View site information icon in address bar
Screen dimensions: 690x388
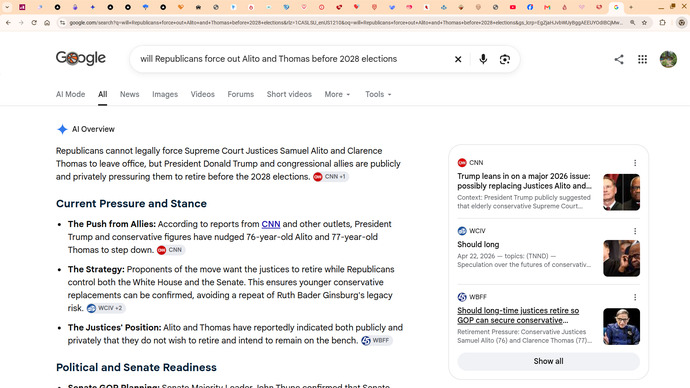coord(62,22)
